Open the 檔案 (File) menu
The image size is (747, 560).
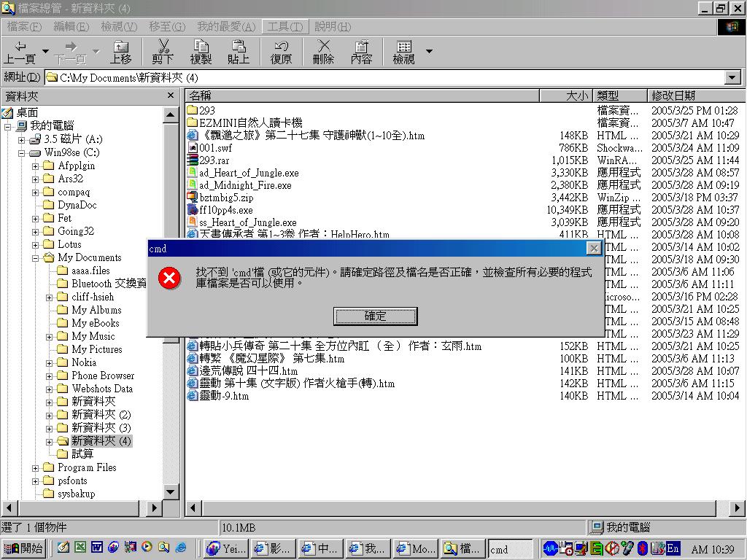point(23,27)
